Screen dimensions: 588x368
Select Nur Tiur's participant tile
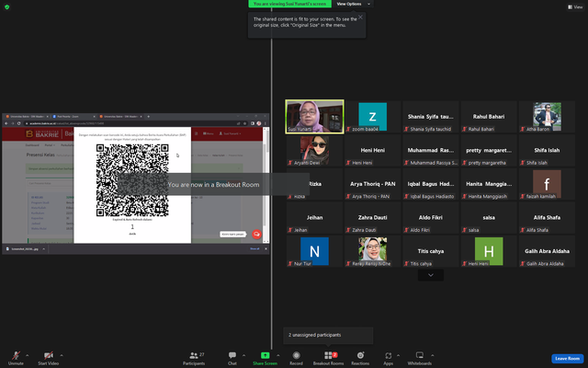(314, 251)
